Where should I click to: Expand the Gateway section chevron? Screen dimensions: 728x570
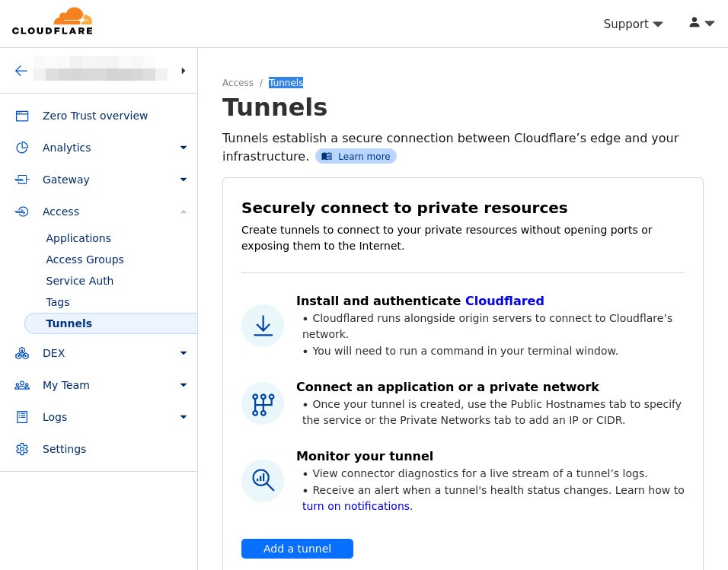pyautogui.click(x=183, y=180)
